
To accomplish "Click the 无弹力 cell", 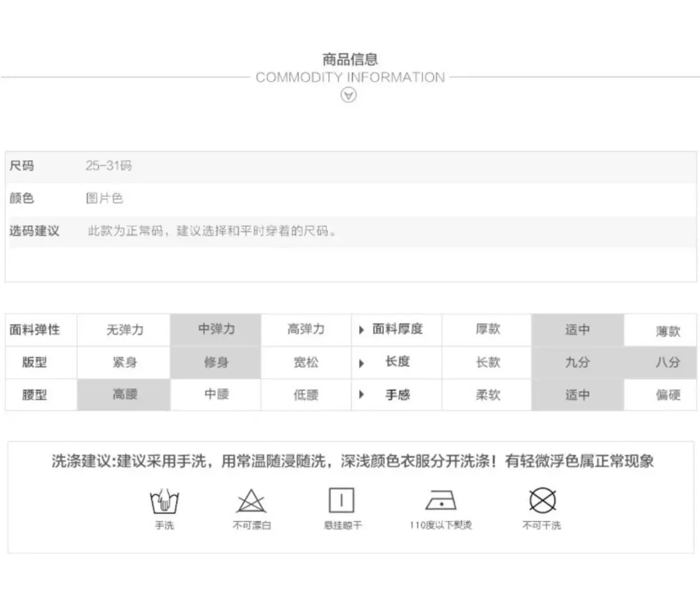I will coord(124,330).
